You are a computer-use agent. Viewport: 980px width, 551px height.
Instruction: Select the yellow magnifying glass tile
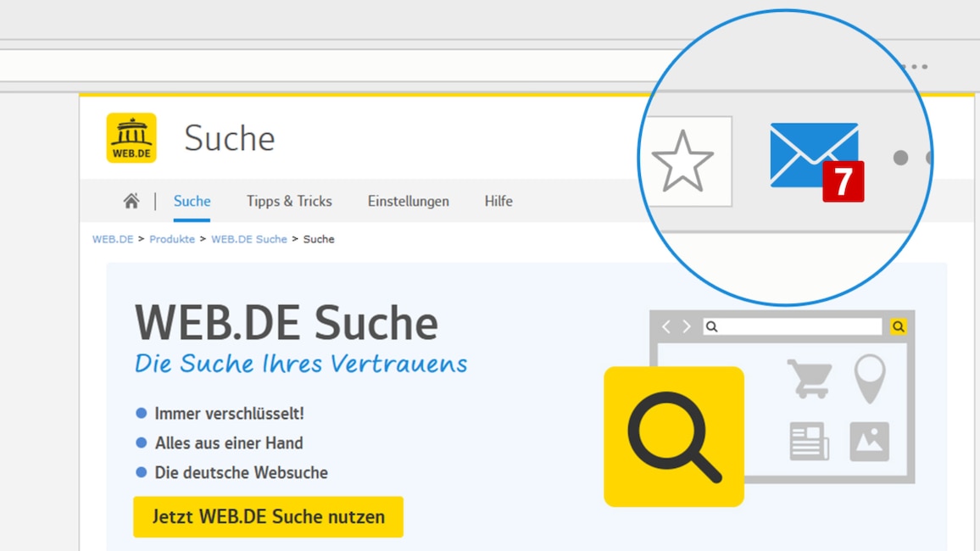[x=674, y=436]
